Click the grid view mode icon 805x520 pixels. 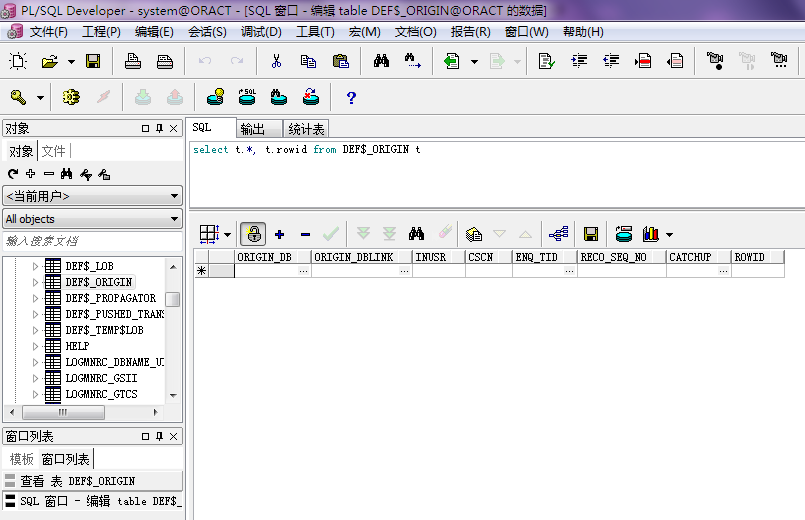tap(209, 234)
